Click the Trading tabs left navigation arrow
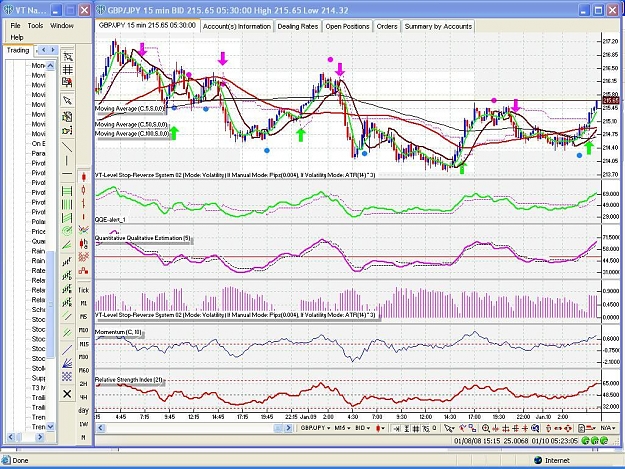This screenshot has height=469, width=625. (43, 50)
